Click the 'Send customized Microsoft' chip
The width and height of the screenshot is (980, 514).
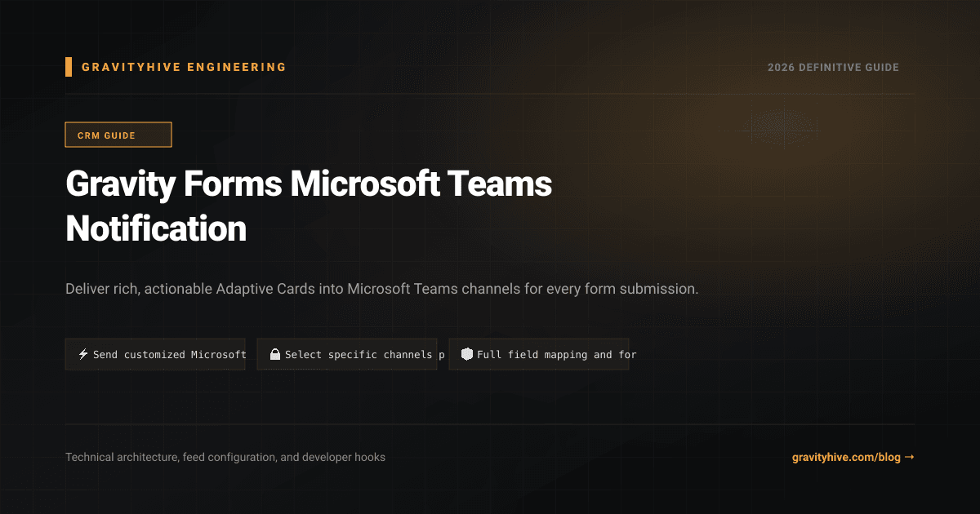coord(155,354)
